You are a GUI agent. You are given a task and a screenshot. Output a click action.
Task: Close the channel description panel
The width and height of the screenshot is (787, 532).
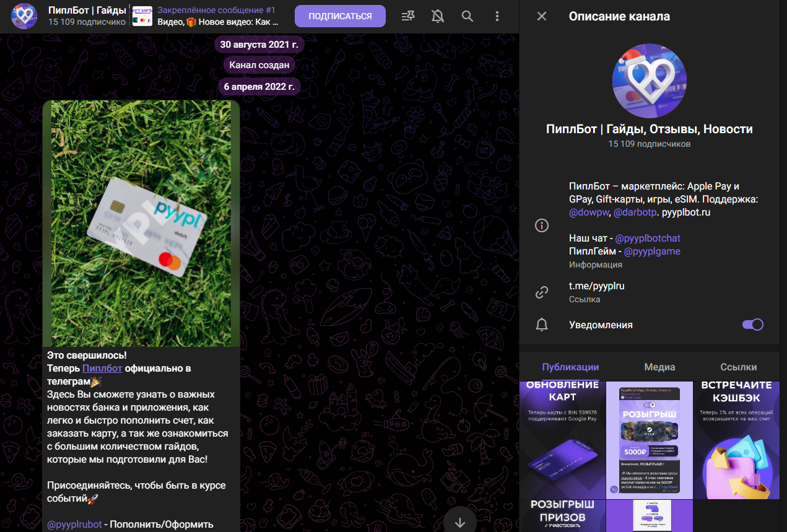pyautogui.click(x=542, y=16)
